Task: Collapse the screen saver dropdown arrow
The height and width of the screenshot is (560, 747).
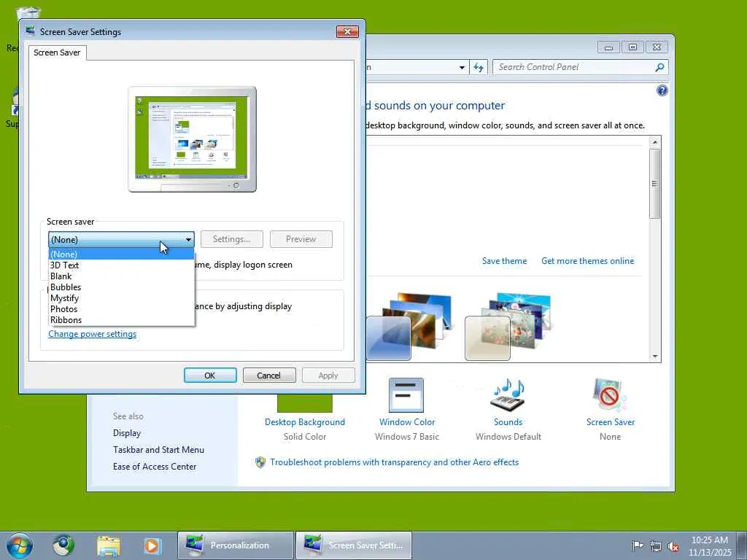Action: (x=189, y=239)
